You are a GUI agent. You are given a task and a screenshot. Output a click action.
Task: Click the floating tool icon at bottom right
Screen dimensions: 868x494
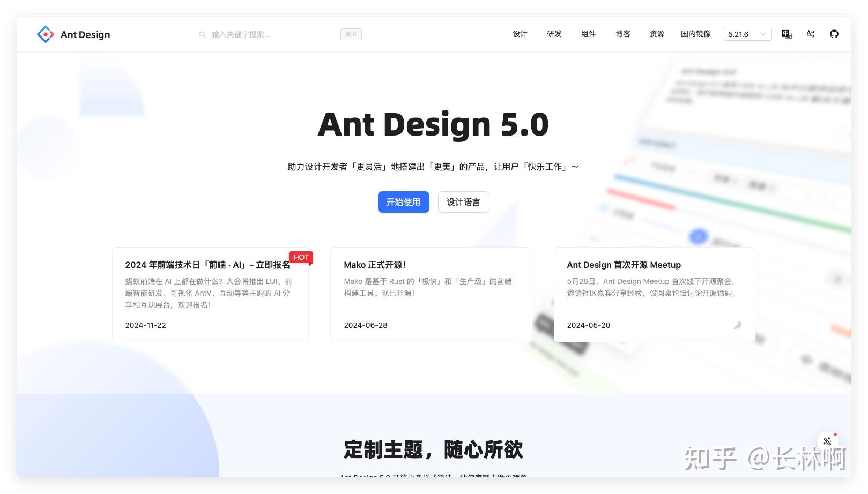827,441
